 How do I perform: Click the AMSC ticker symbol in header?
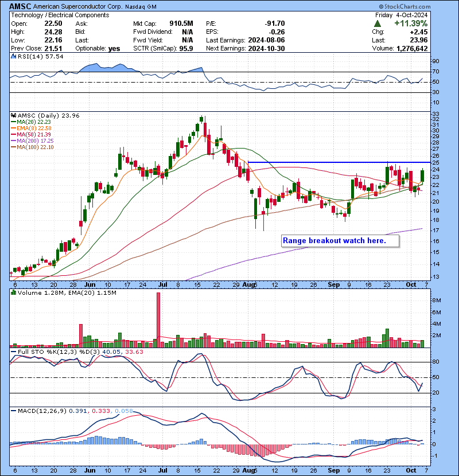(20, 6)
